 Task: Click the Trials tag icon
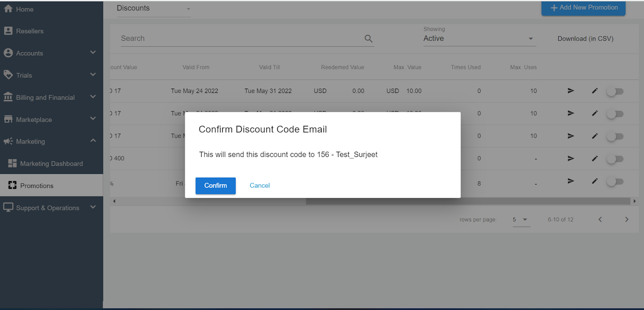pyautogui.click(x=8, y=74)
